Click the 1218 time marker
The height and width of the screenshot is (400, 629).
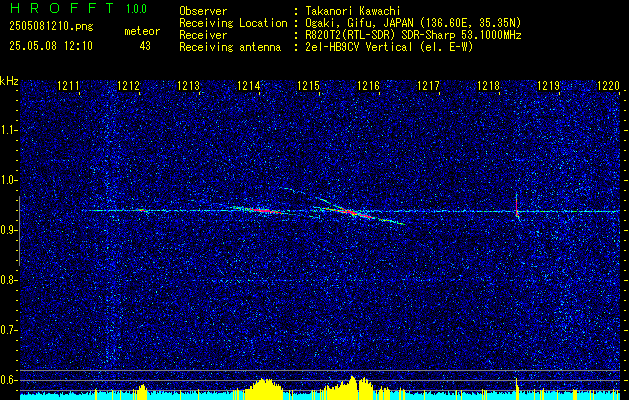(488, 85)
